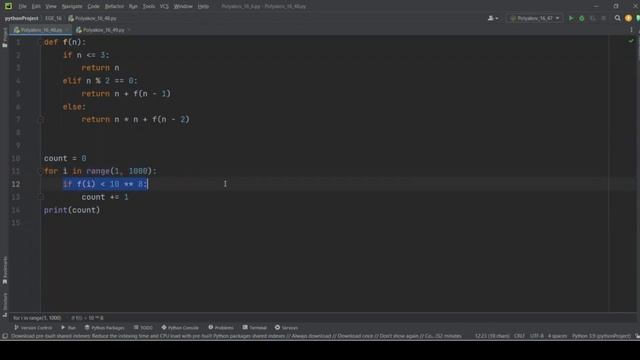Open the TODO tool window

tap(143, 328)
